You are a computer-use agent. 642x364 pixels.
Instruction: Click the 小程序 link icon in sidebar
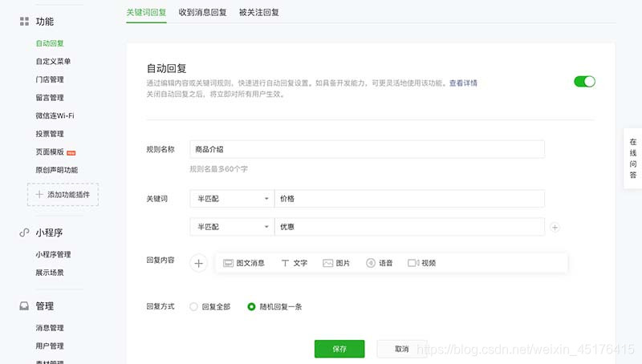click(x=24, y=233)
